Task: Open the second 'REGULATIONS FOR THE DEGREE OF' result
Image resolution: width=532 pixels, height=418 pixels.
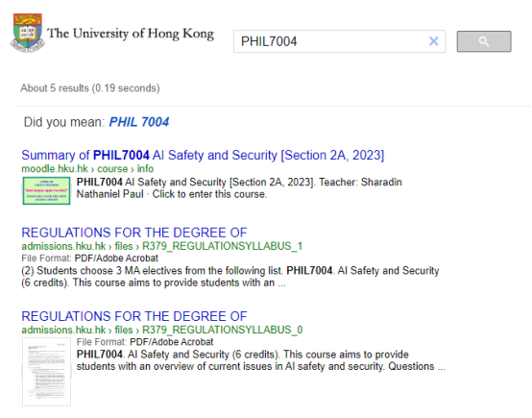Action: (x=134, y=316)
